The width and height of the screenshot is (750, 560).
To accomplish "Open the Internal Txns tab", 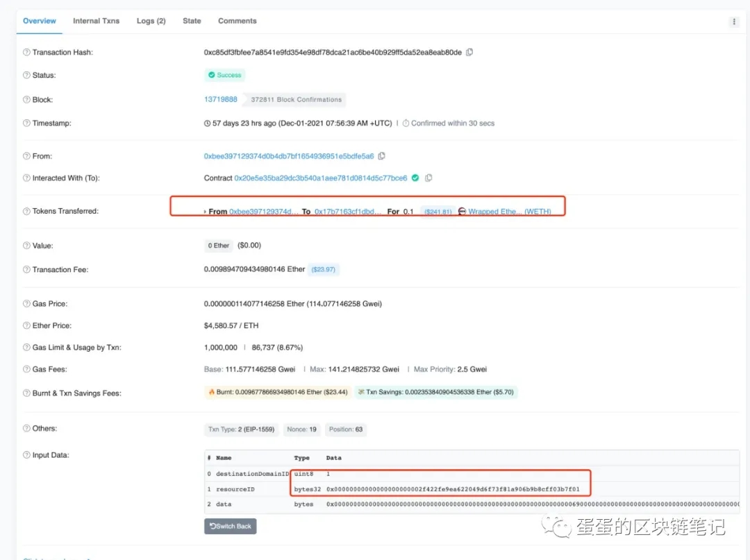I will (x=97, y=21).
